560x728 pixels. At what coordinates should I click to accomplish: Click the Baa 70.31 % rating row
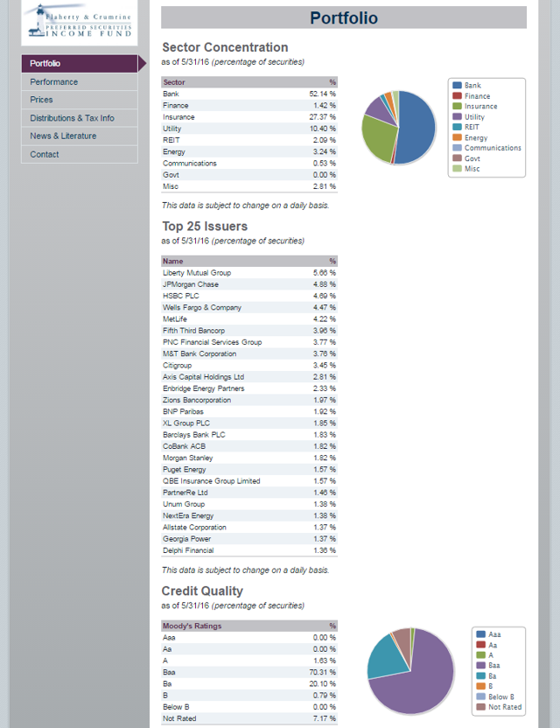(249, 672)
